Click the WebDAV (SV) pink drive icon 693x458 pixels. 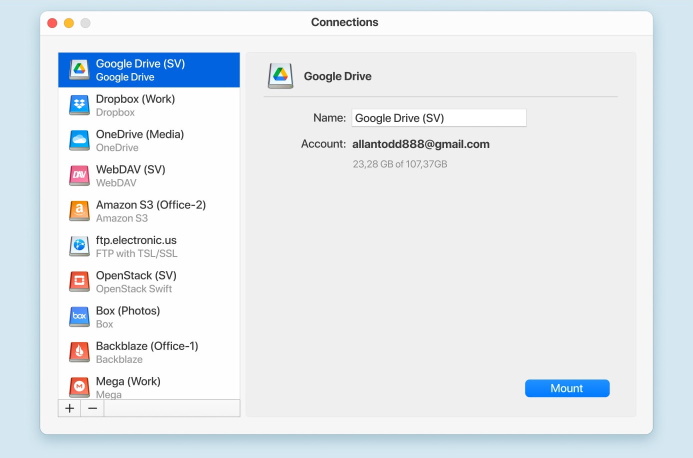79,176
